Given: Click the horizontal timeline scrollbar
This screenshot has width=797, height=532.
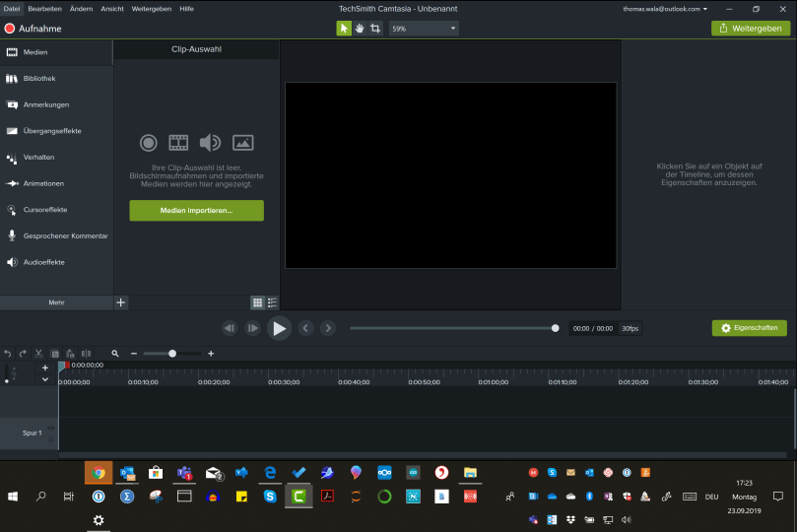Looking at the screenshot, I should click(x=423, y=455).
